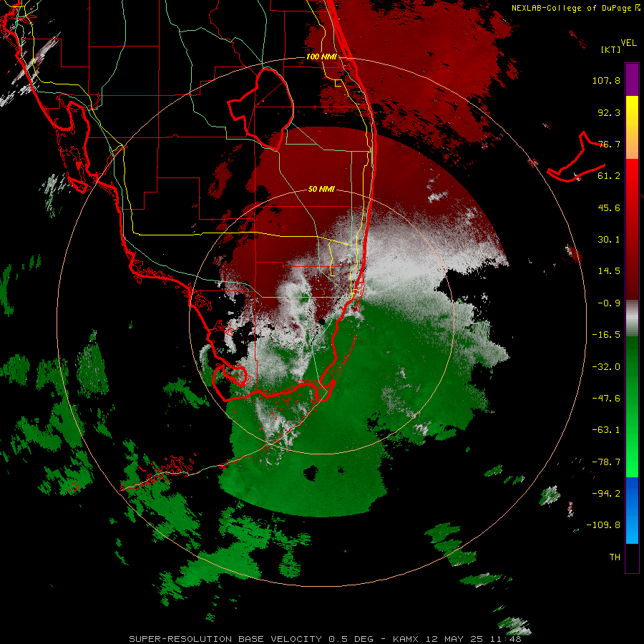The width and height of the screenshot is (644, 644).
Task: Pick the gray near-zero segment of color bar
Action: click(632, 318)
